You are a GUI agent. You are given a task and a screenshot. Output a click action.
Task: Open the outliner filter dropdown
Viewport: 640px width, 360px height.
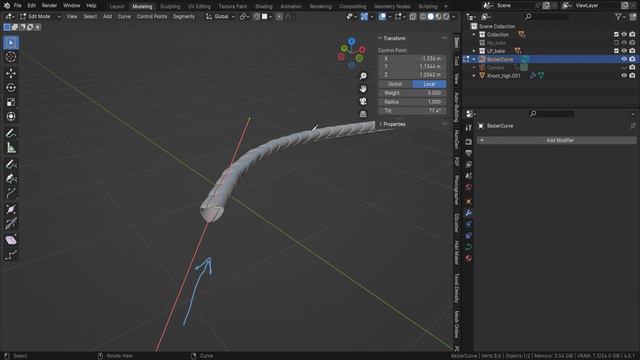pyautogui.click(x=620, y=17)
